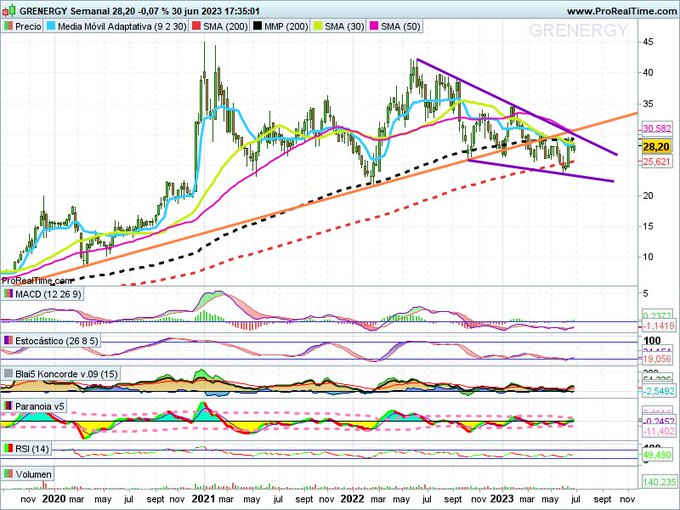The image size is (680, 510).
Task: Open MACD (12 26 9) panel label
Action: (48, 294)
